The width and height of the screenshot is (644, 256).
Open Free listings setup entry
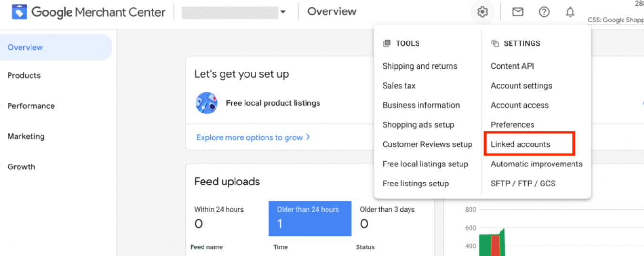415,184
